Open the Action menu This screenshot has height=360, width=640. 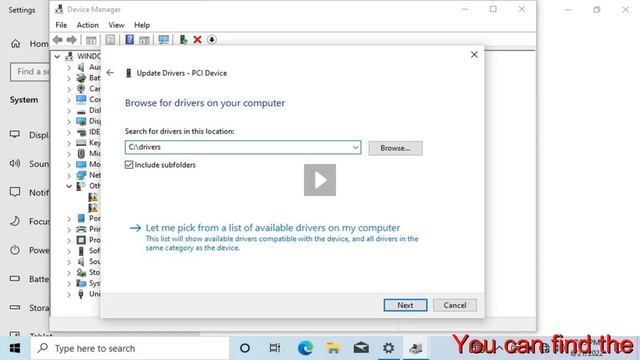click(88, 25)
